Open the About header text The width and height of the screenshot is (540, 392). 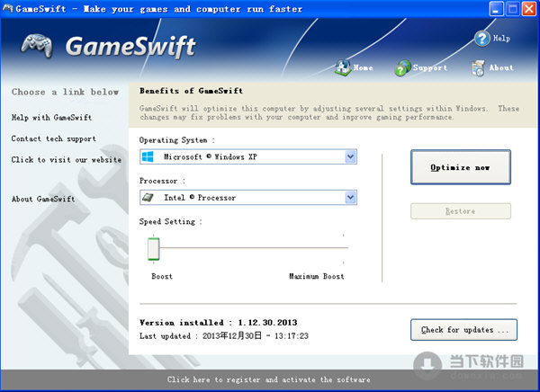point(501,67)
